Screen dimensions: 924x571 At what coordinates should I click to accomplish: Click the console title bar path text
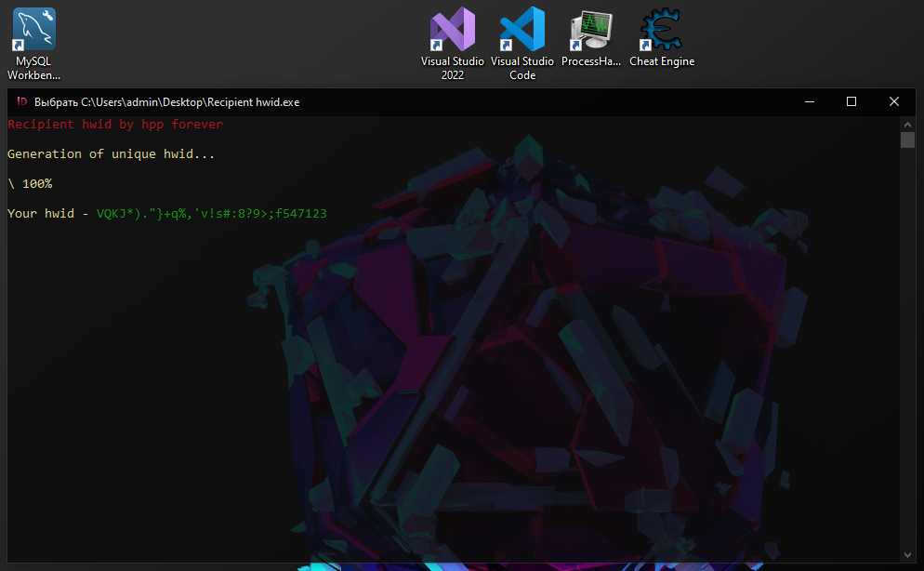tap(167, 102)
